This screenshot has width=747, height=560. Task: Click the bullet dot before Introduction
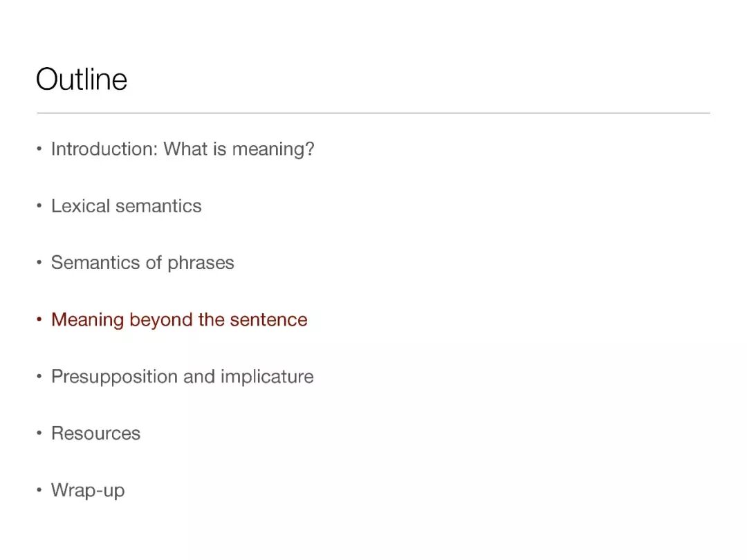pyautogui.click(x=39, y=149)
